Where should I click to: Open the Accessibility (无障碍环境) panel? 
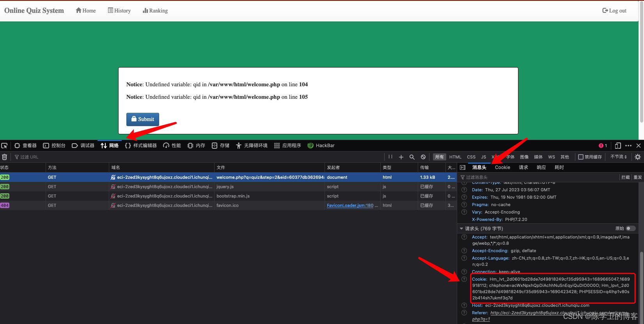pos(252,146)
